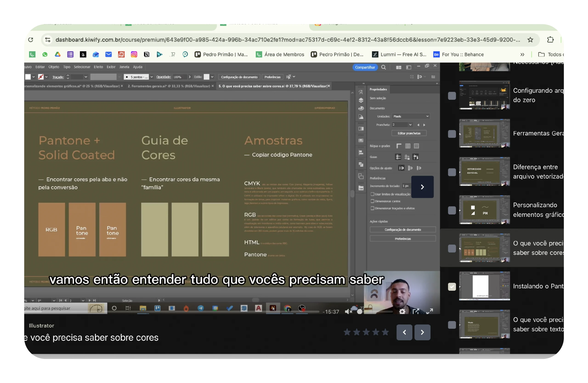Mark 'Configurando arq... do zero' lesson complete

tap(452, 96)
